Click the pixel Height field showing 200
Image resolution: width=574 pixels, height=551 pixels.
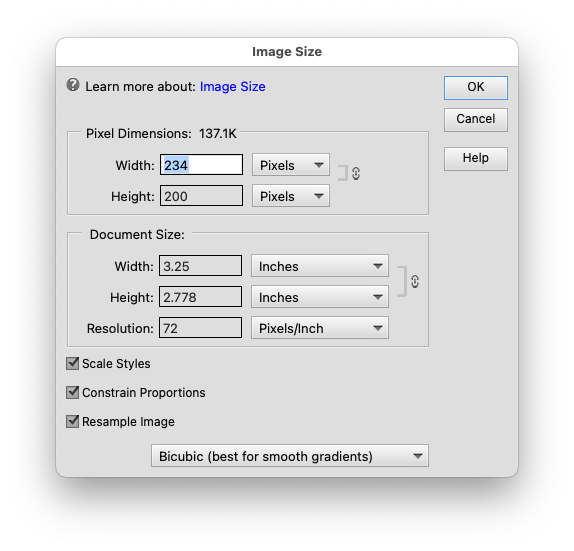201,196
